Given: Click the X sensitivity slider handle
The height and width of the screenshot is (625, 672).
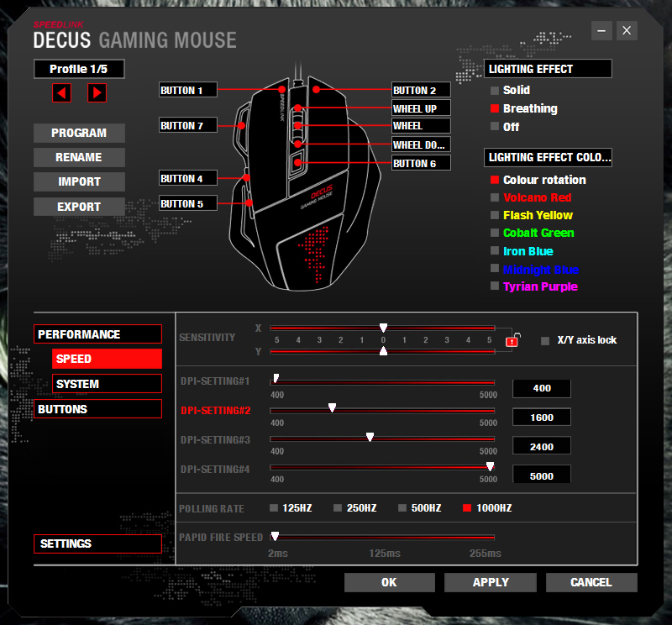Looking at the screenshot, I should (384, 328).
